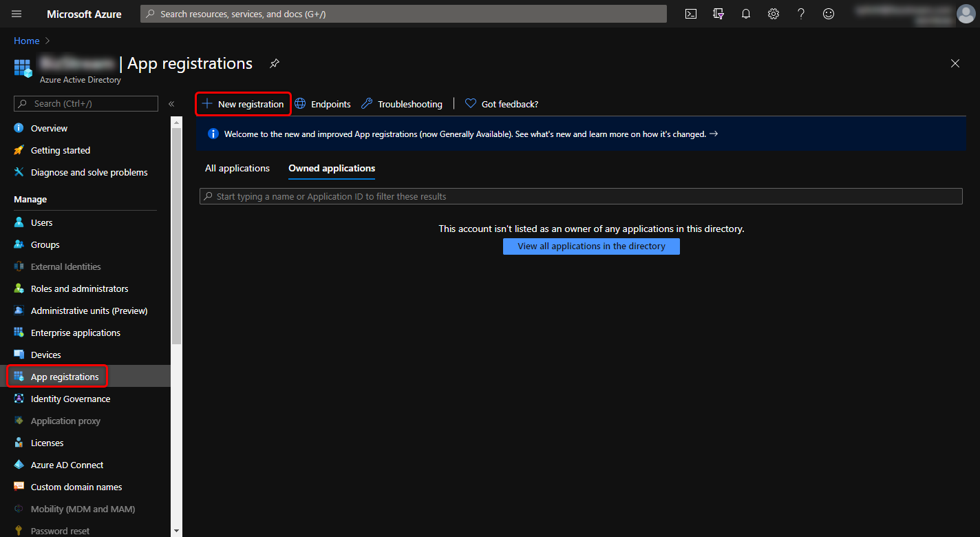Open the Directory + subscription filter icon
This screenshot has width=980, height=537.
[x=718, y=14]
